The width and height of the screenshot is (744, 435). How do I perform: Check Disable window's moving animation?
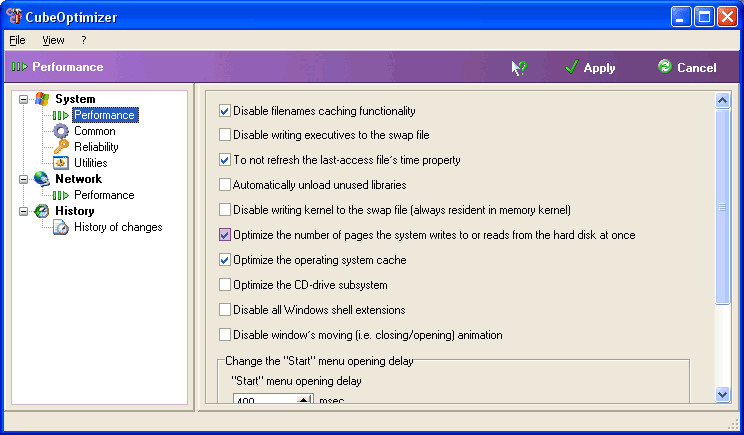coord(225,335)
